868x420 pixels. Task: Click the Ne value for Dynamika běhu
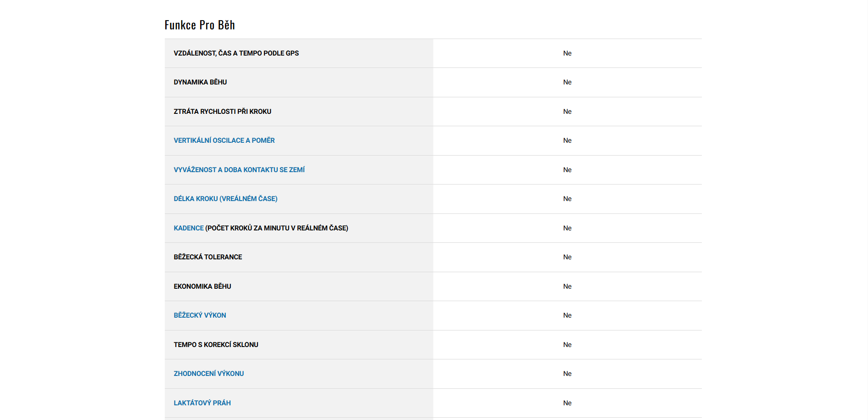point(567,82)
